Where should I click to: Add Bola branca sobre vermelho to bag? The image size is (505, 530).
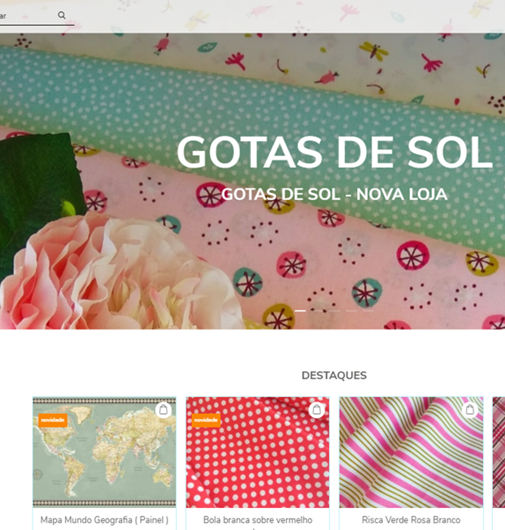coord(316,410)
